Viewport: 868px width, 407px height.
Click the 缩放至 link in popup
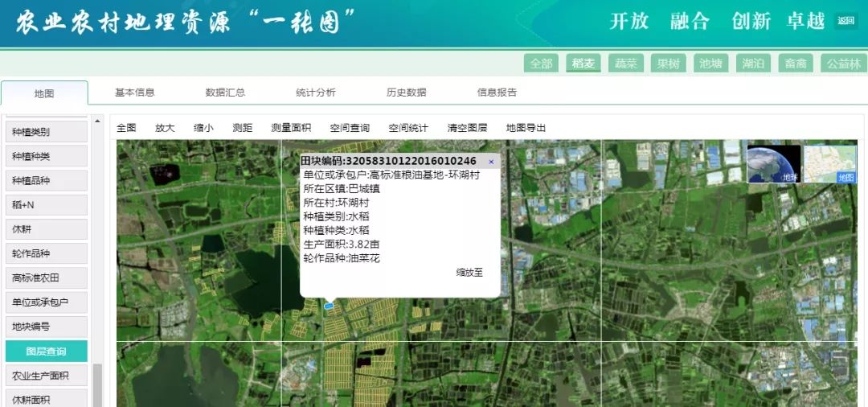point(469,273)
